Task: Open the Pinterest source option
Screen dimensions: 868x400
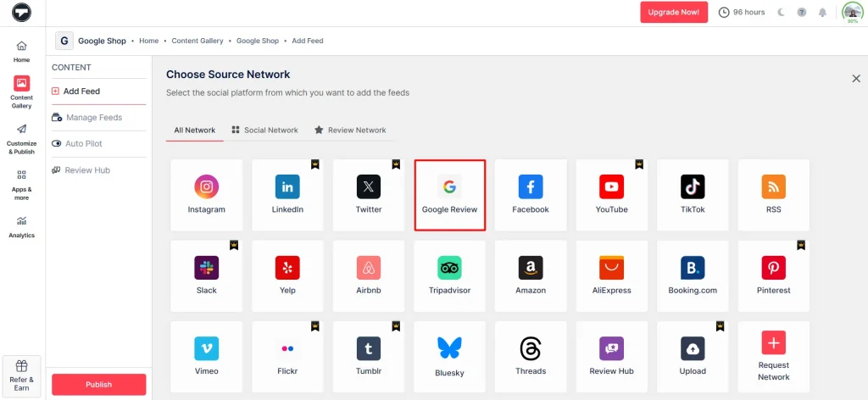Action: pos(773,275)
